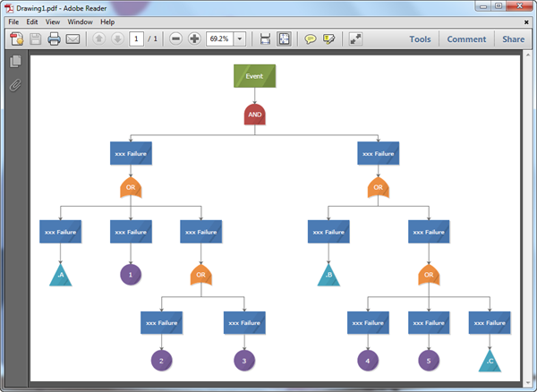Open the attachments paperclip panel
Viewport: 537px width, 392px height.
15,85
